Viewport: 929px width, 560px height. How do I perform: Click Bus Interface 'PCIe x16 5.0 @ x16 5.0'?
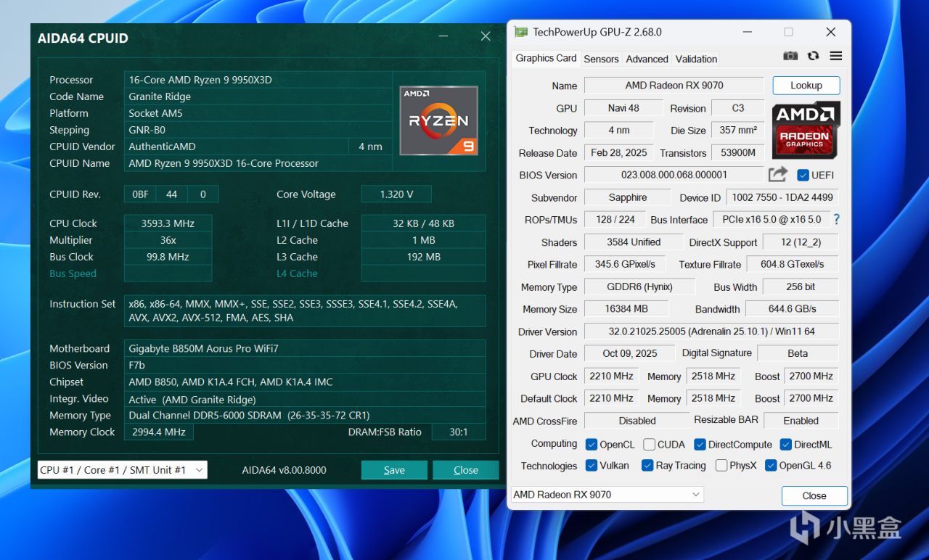(772, 220)
